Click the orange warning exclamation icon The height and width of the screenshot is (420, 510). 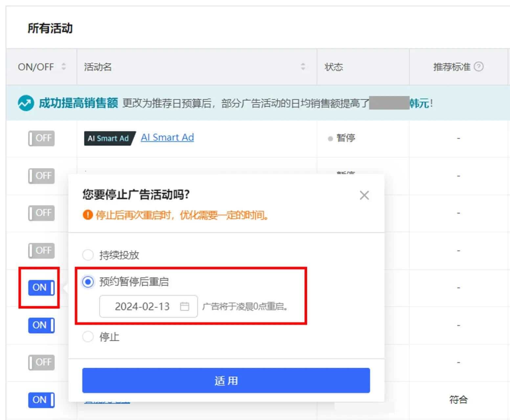point(88,215)
